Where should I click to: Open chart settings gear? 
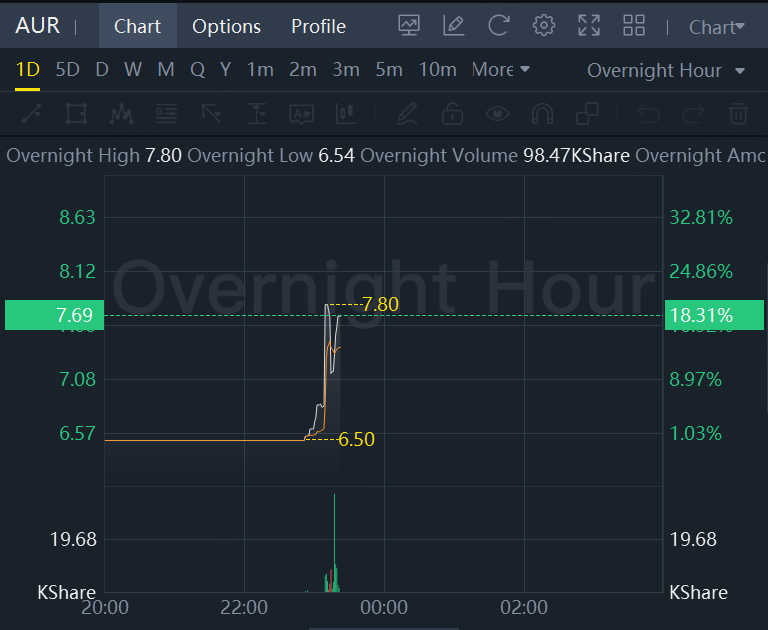point(544,25)
